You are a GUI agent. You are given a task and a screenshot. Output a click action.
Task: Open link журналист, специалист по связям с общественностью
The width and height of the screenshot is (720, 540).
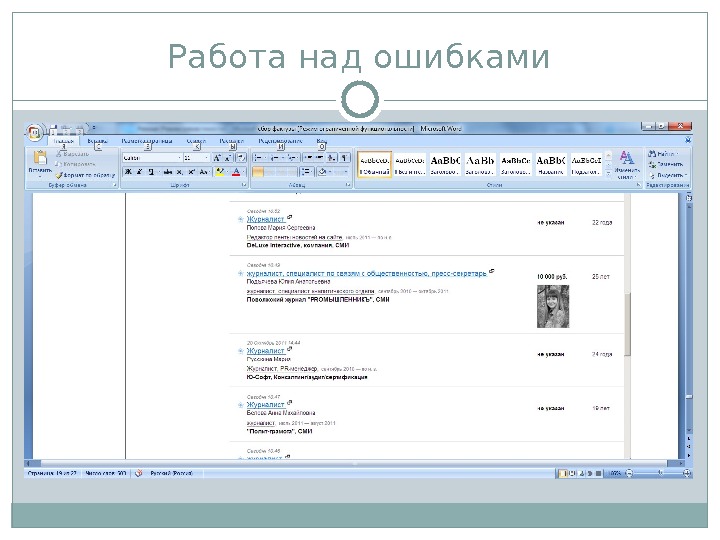[366, 273]
